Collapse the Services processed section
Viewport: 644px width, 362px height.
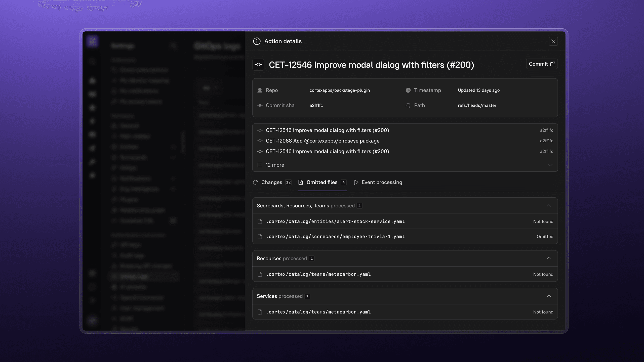pyautogui.click(x=549, y=296)
